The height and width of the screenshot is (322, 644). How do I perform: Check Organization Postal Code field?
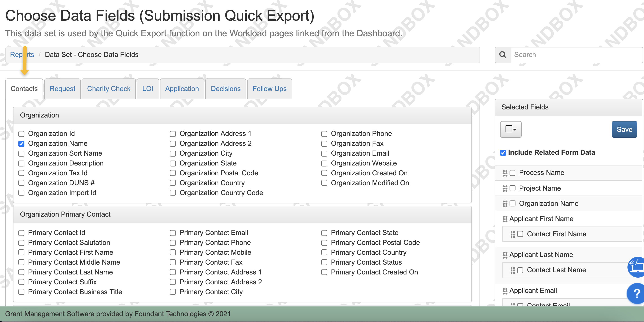tap(173, 173)
